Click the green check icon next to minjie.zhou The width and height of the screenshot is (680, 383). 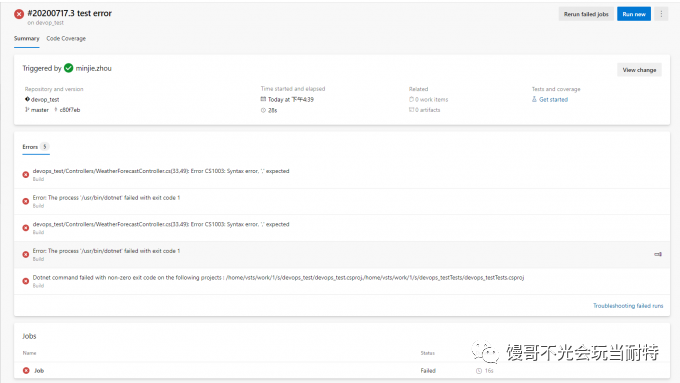pyautogui.click(x=69, y=68)
